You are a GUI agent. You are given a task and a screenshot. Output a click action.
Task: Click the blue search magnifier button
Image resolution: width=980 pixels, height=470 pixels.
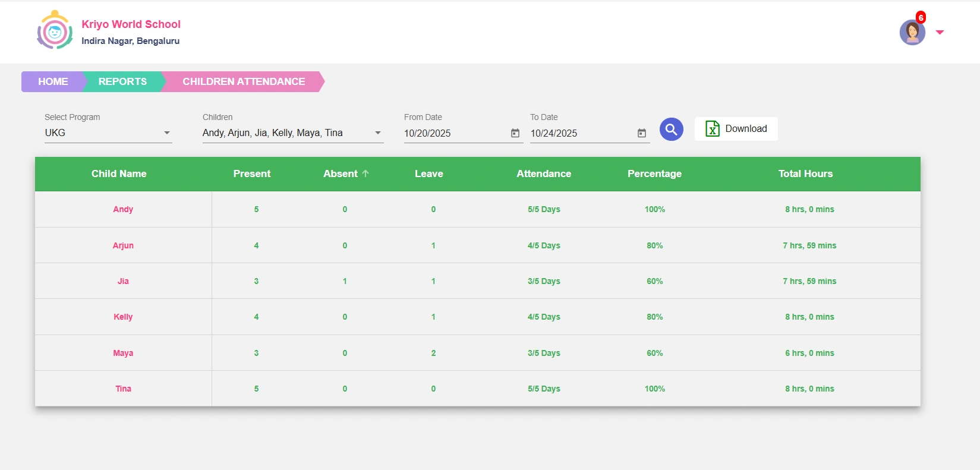[672, 129]
